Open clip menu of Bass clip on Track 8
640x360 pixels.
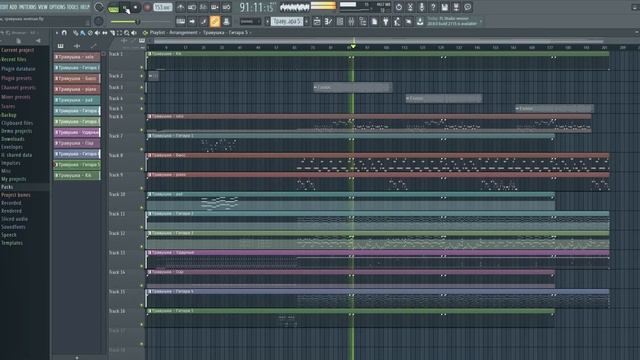coord(150,155)
